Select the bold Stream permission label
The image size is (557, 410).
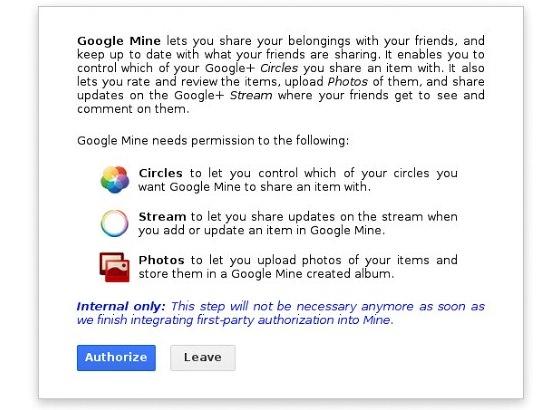162,217
